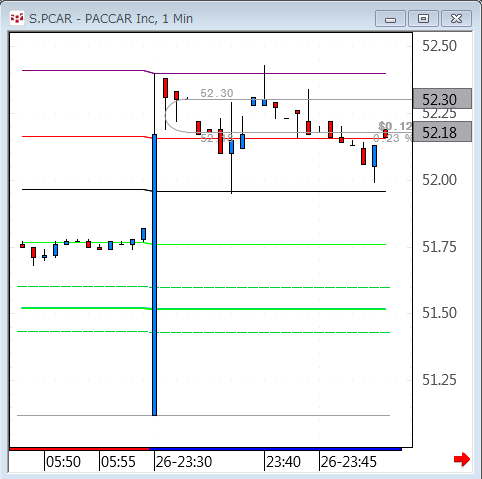Click the 52.25 price axis label
The height and width of the screenshot is (479, 482).
click(439, 114)
